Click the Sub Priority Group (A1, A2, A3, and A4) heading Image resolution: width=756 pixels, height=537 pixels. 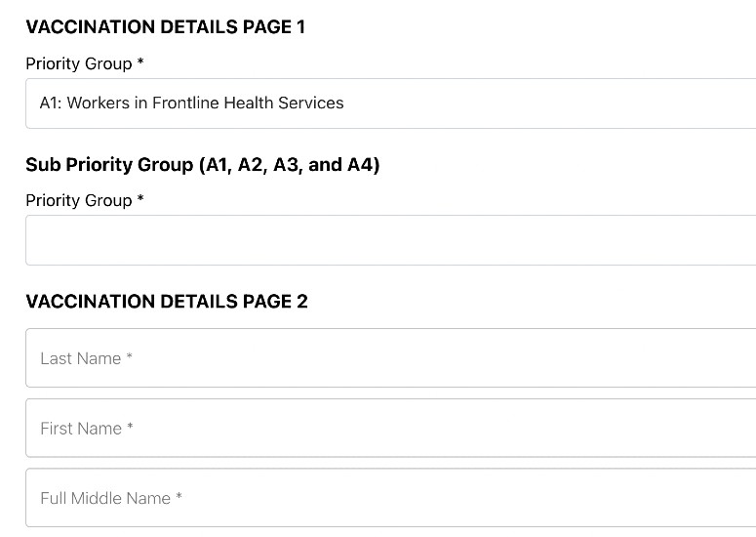[x=203, y=165]
